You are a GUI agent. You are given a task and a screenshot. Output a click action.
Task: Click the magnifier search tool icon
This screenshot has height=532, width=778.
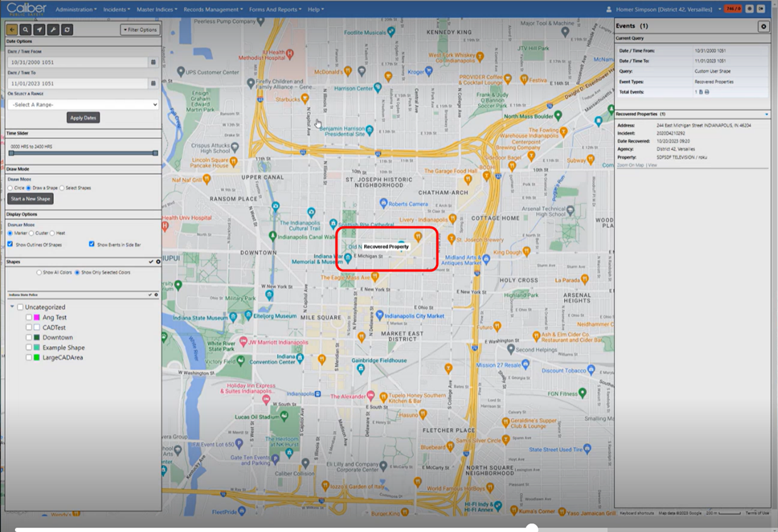coord(25,30)
